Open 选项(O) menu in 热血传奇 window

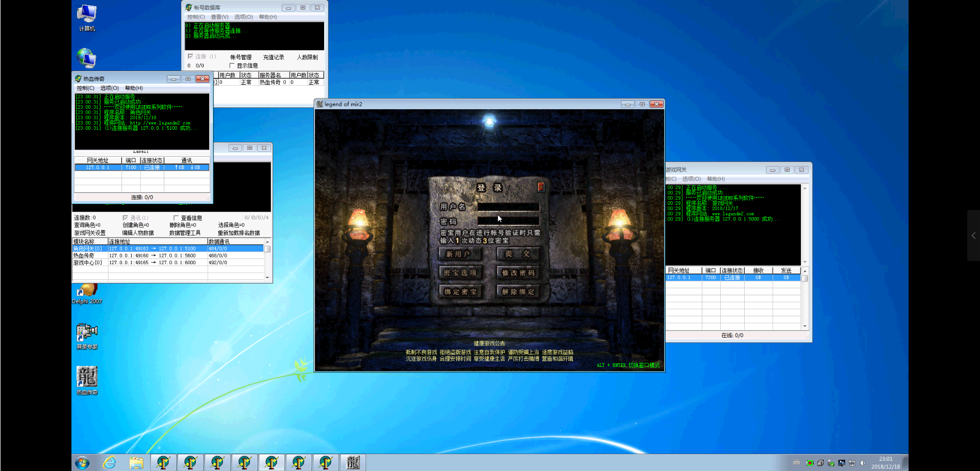point(109,88)
